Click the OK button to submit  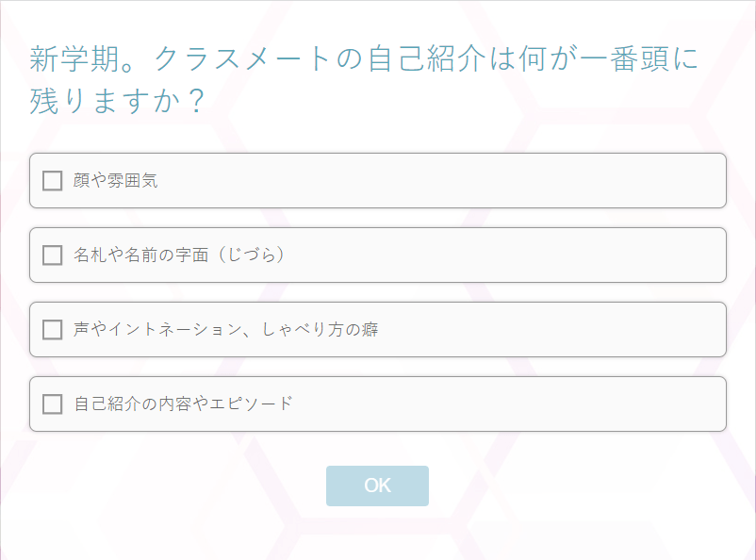pos(377,486)
